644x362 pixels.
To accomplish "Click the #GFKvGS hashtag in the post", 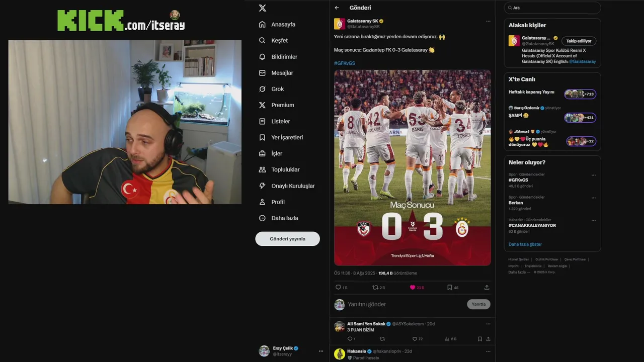I will pyautogui.click(x=345, y=63).
